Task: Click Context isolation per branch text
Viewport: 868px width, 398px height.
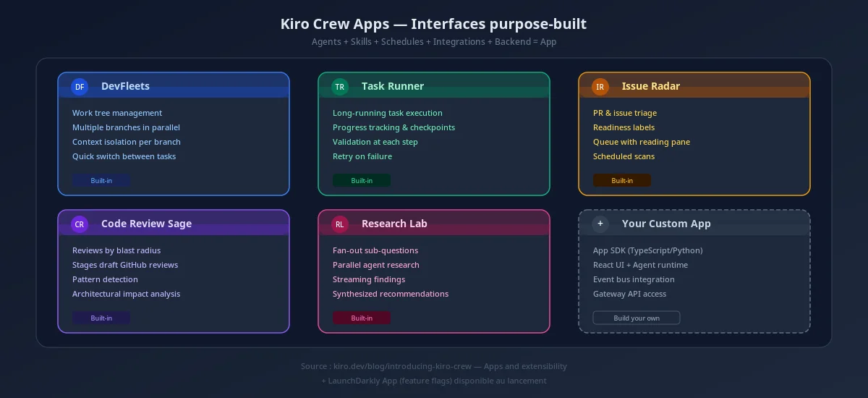Action: click(127, 142)
